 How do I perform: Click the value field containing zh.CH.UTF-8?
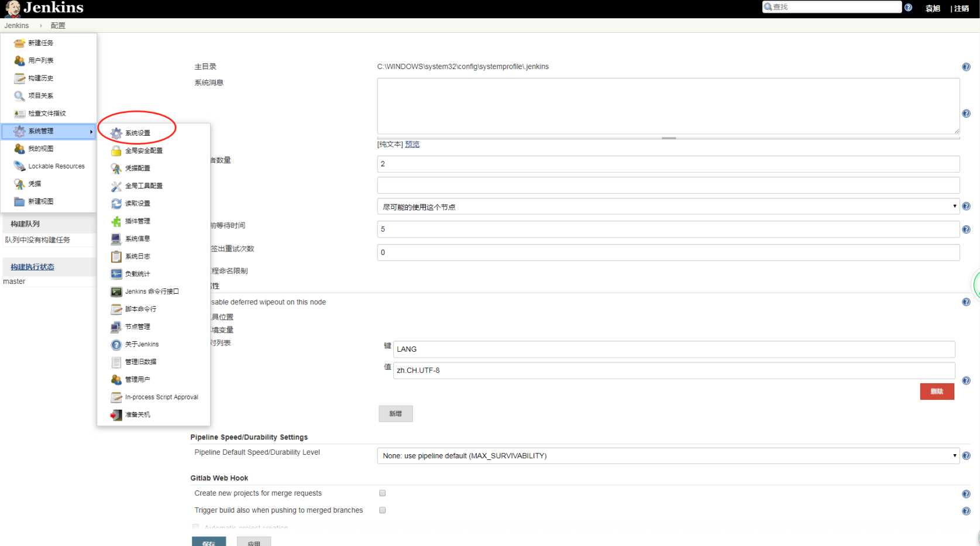pyautogui.click(x=674, y=370)
